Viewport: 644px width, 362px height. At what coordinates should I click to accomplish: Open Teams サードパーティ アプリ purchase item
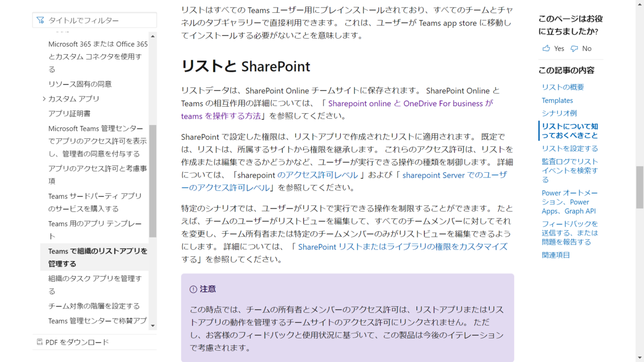coord(95,202)
